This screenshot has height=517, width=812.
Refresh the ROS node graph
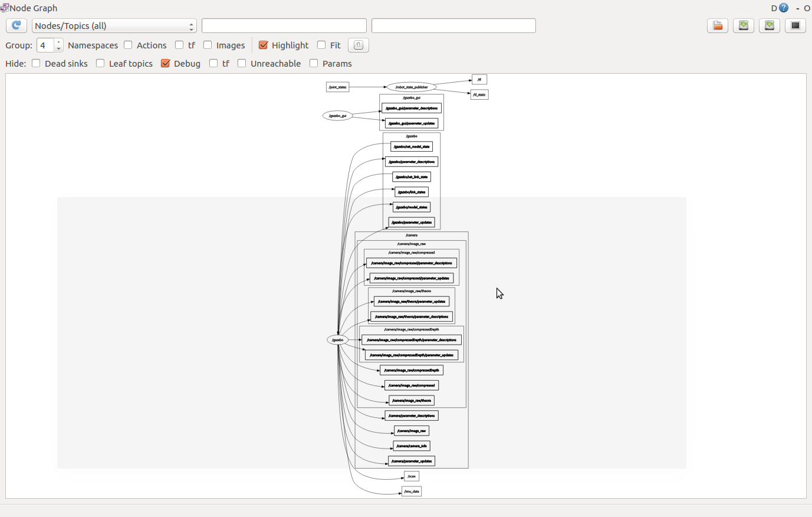(x=16, y=25)
